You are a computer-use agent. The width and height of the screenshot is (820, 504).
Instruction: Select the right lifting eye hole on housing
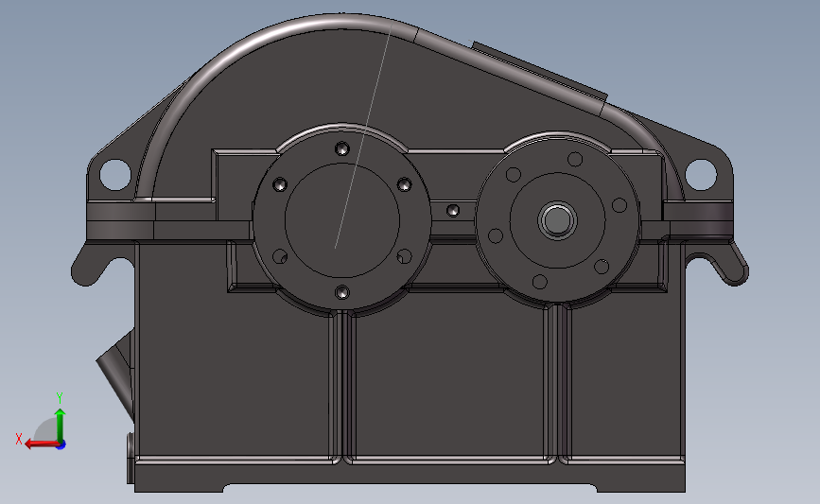pos(701,175)
